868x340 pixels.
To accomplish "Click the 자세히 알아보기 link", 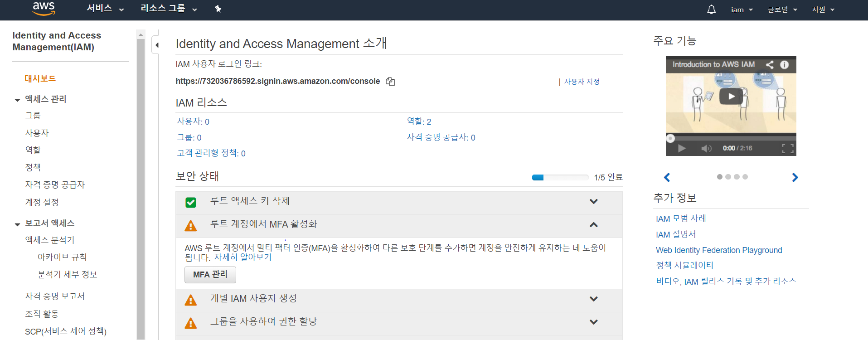I will 242,257.
